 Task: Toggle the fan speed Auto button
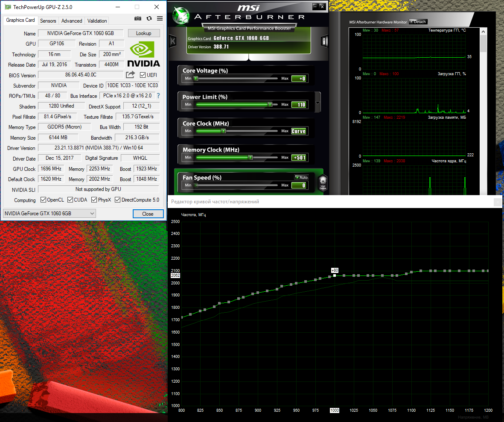click(x=301, y=178)
